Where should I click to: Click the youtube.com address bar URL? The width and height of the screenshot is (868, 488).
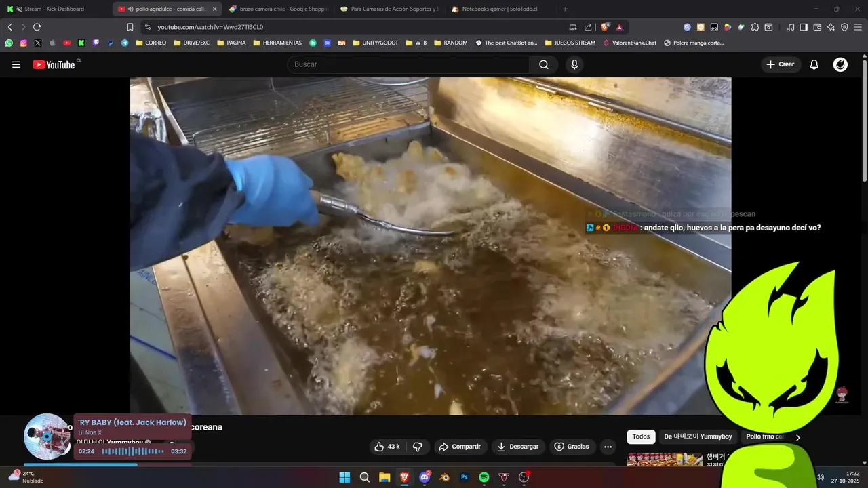(x=210, y=27)
